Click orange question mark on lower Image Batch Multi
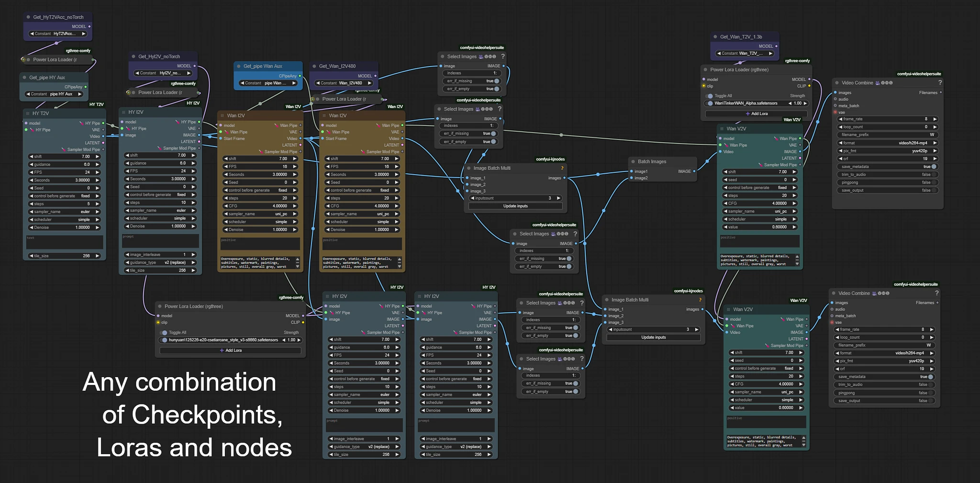Screen dimensions: 980x483 point(700,300)
